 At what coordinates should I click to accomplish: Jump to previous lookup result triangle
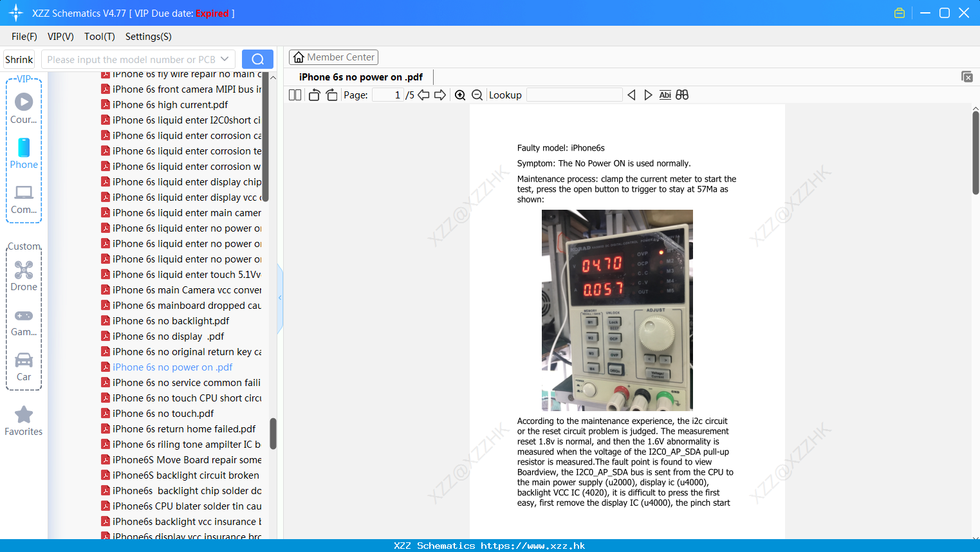coord(631,95)
